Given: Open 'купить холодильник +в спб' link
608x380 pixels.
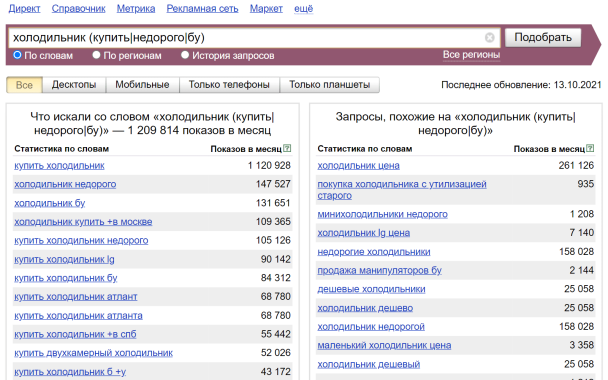Looking at the screenshot, I should point(75,334).
